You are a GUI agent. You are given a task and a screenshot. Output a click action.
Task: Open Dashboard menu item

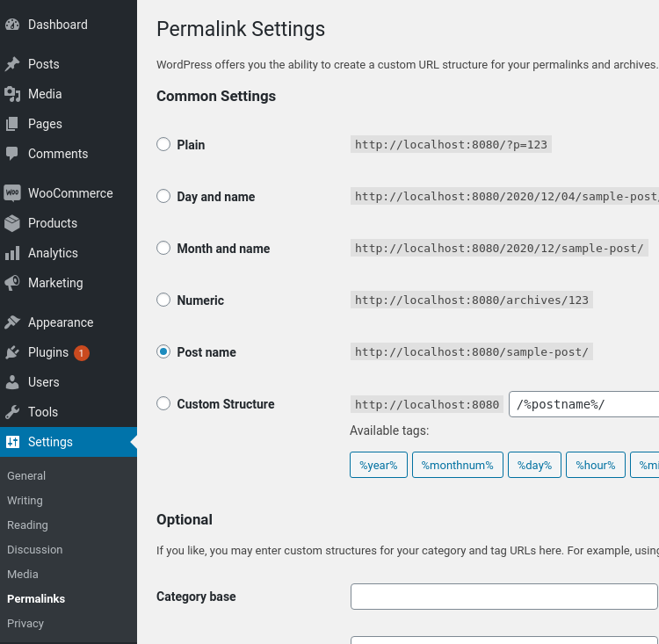coord(69,25)
